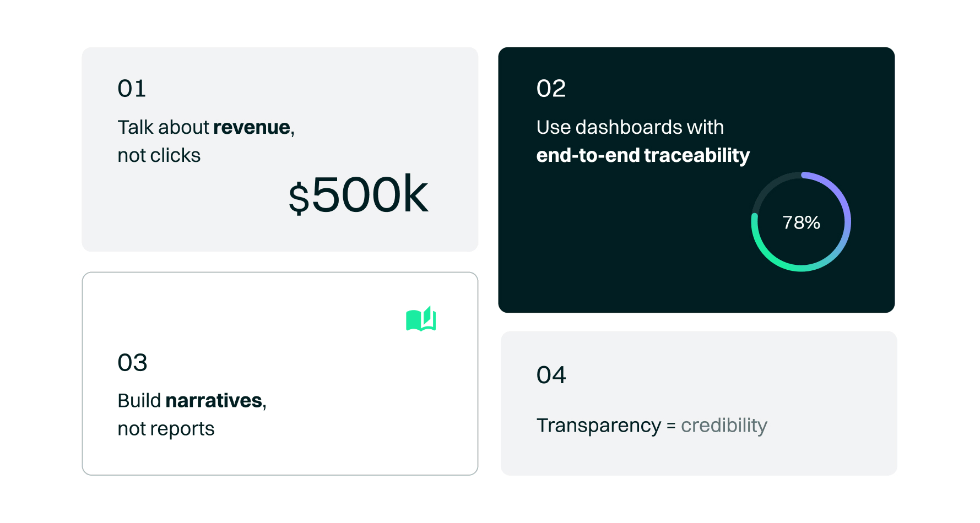980x523 pixels.
Task: Select the 02 number on dark card
Action: click(x=551, y=89)
